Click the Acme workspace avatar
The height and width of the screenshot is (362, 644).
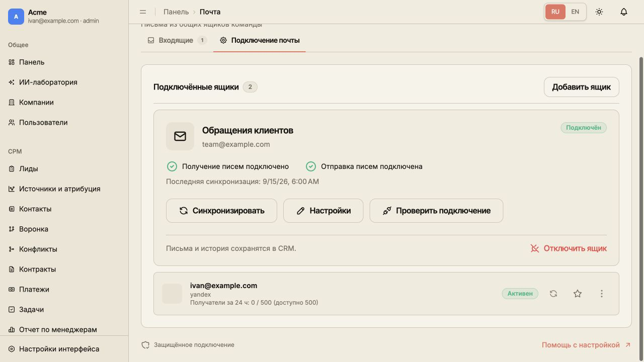16,17
